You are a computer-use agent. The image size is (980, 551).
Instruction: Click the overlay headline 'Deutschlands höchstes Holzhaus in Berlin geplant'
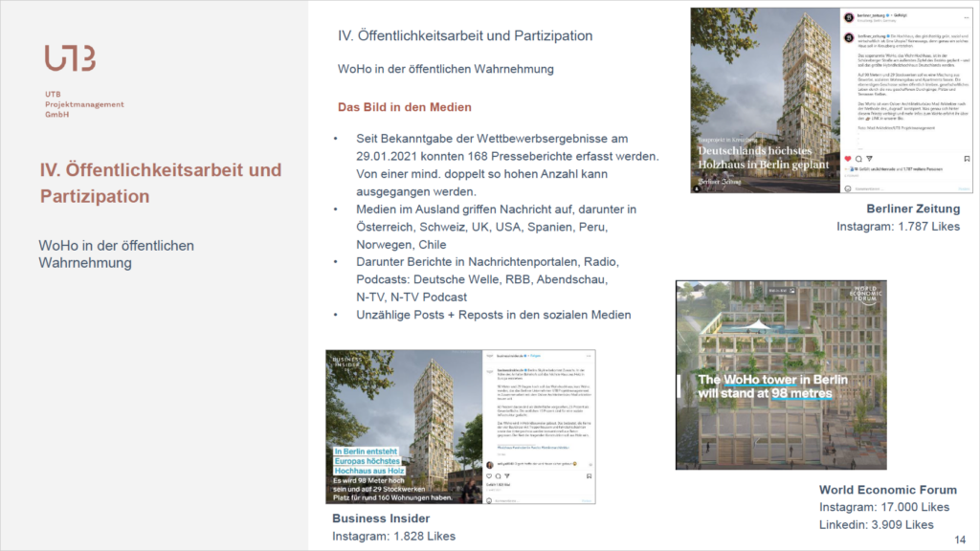[763, 158]
